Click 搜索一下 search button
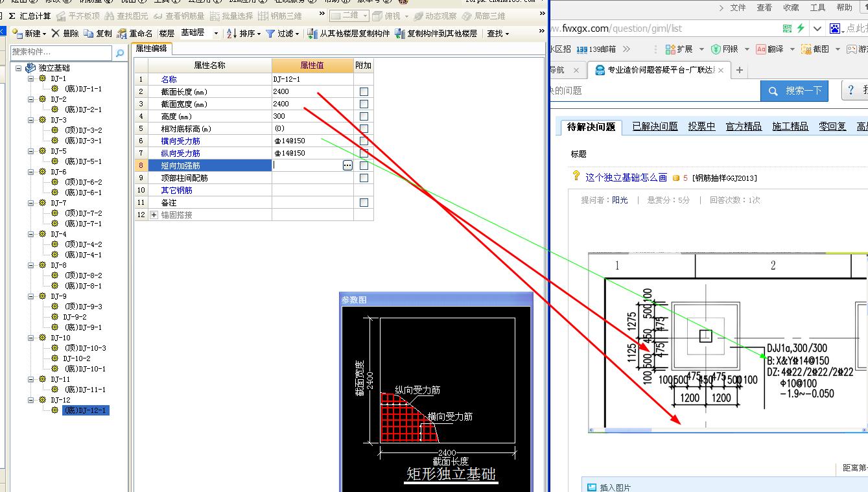The height and width of the screenshot is (492, 868). pos(795,91)
